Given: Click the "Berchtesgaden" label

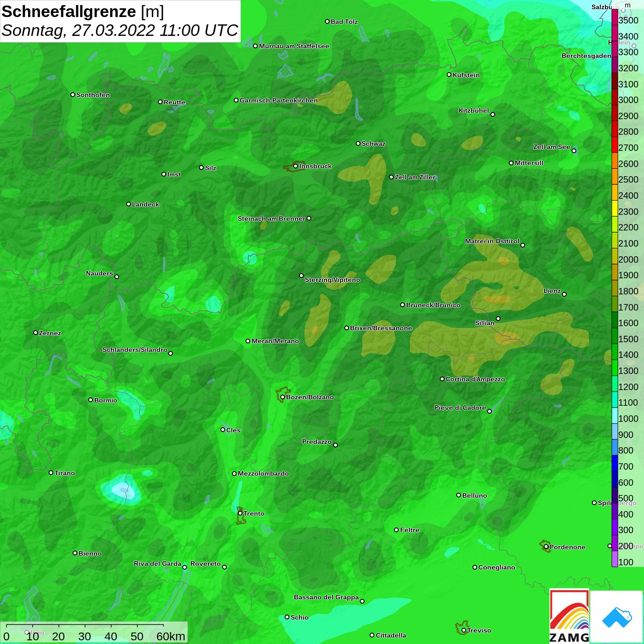Looking at the screenshot, I should click(x=586, y=56).
